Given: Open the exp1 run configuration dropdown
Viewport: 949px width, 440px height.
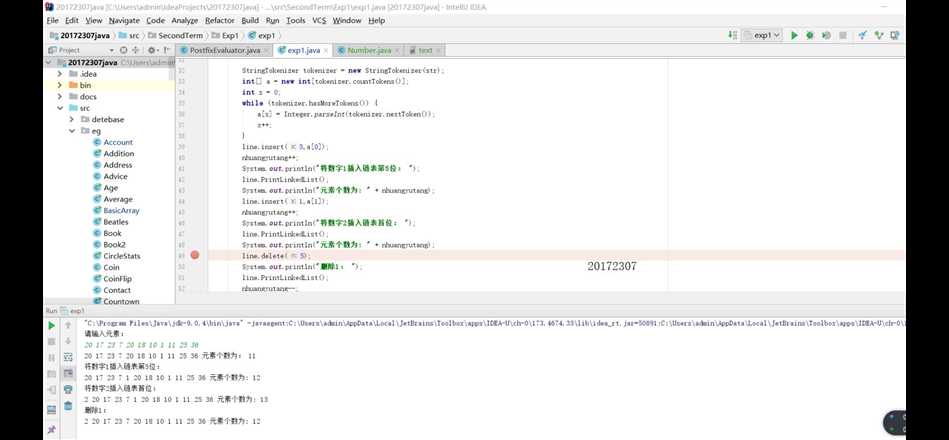Looking at the screenshot, I should point(763,36).
